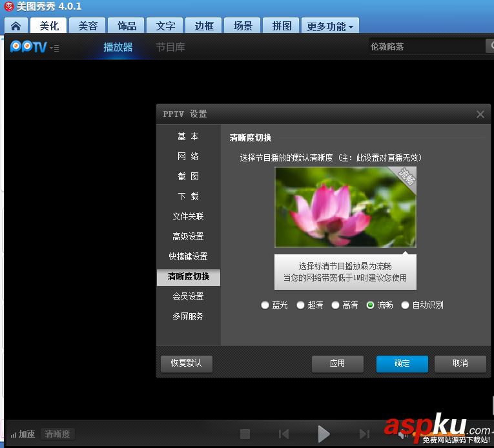Click the 美图秀秀 app icon
This screenshot has width=494, height=448.
pyautogui.click(x=9, y=6)
